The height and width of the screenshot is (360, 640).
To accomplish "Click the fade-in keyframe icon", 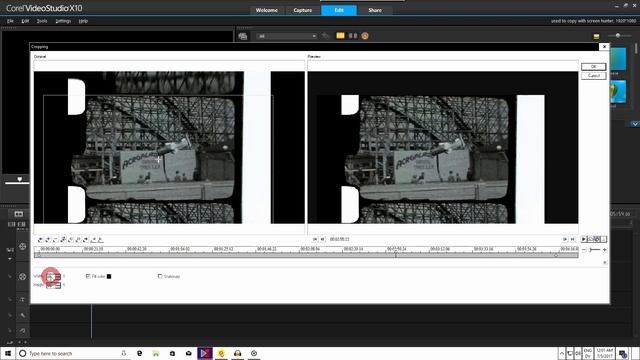I will click(93, 240).
